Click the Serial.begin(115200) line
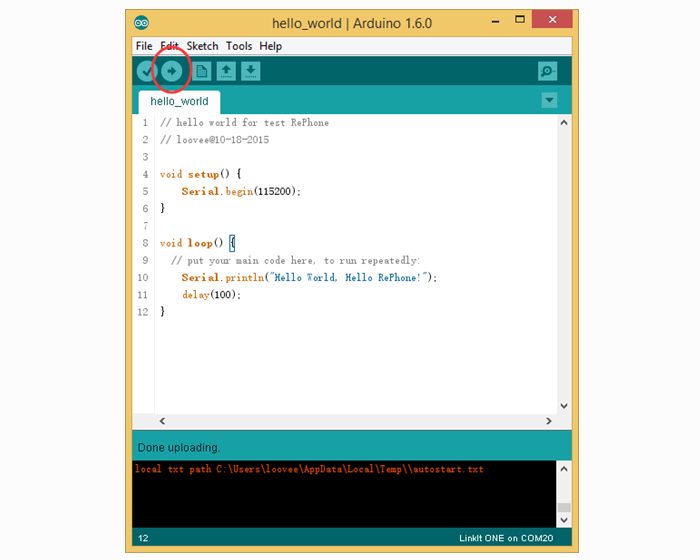Image resolution: width=700 pixels, height=560 pixels. click(241, 192)
